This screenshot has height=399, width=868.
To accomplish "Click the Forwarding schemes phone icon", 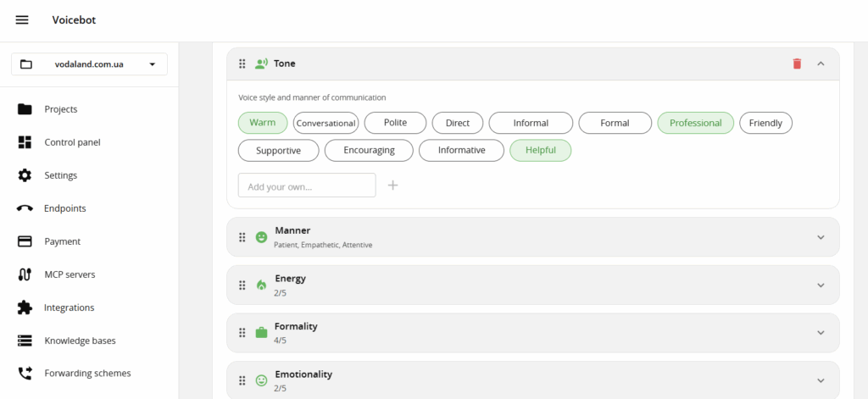I will [x=25, y=374].
